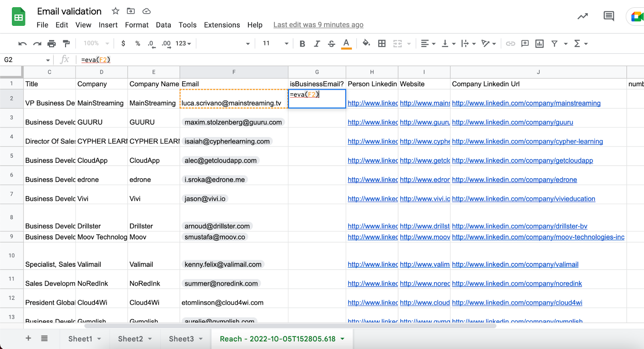
Task: Click the Redo icon
Action: pyautogui.click(x=37, y=44)
